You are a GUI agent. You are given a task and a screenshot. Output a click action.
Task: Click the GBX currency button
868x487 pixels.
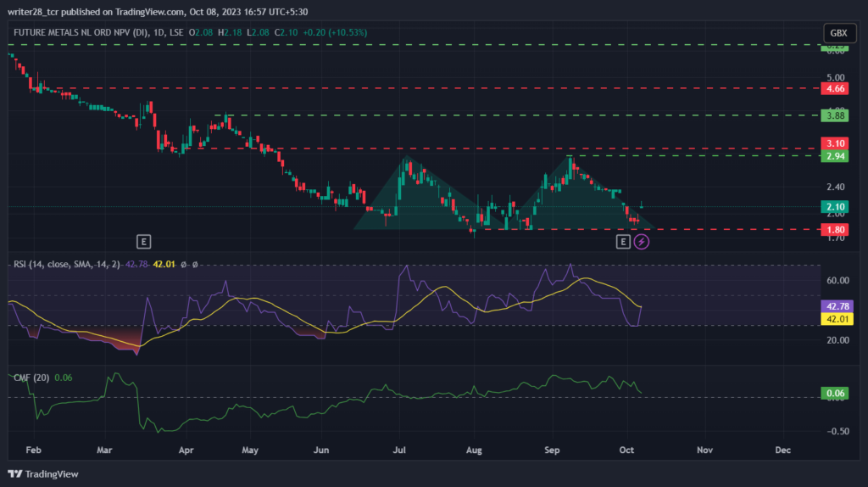(x=839, y=33)
